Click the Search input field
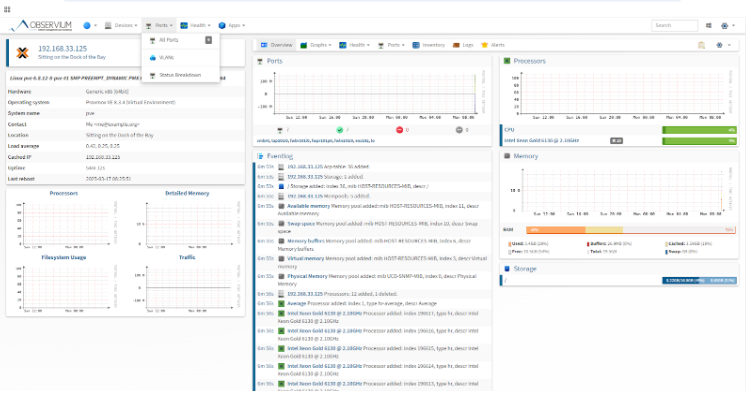Screen dimensions: 746x394 674,26
